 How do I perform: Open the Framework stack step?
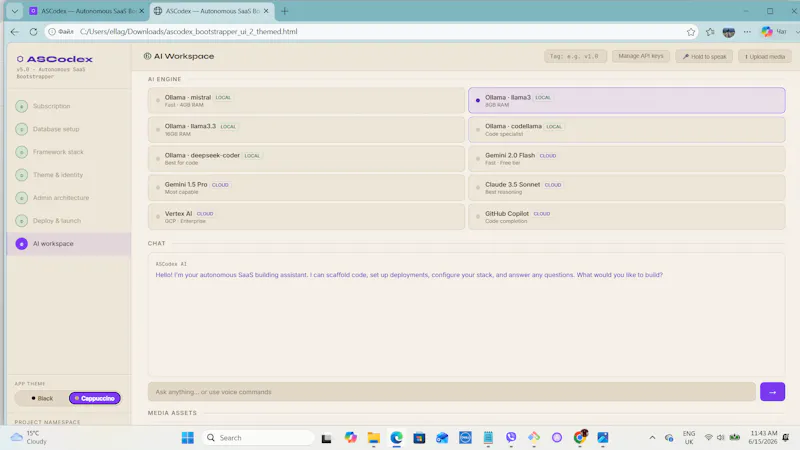69,152
